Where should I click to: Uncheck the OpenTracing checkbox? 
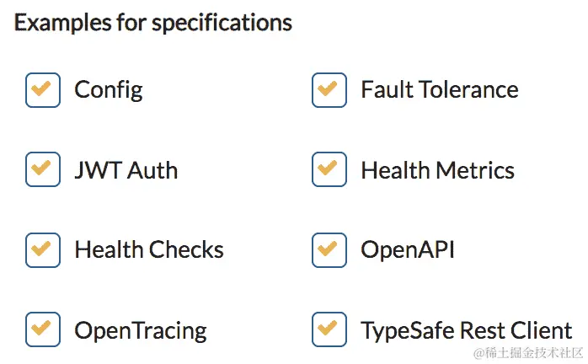pos(43,329)
